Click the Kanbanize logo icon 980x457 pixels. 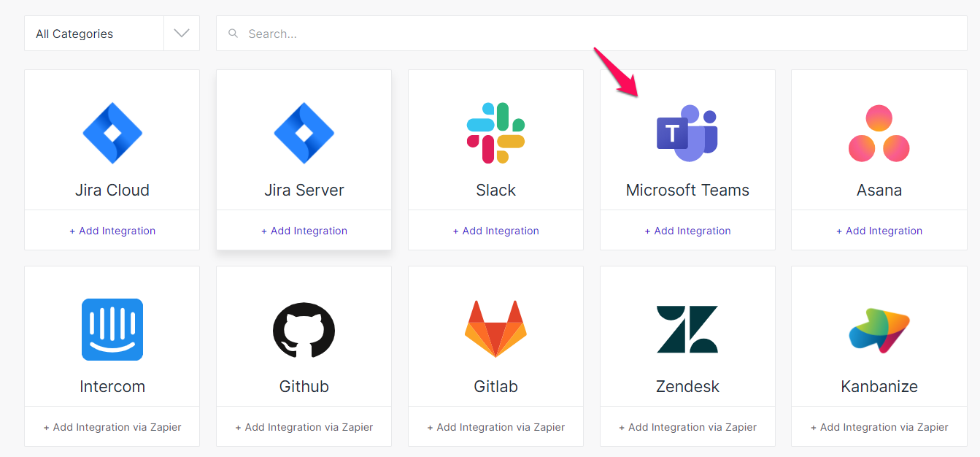[x=879, y=330]
